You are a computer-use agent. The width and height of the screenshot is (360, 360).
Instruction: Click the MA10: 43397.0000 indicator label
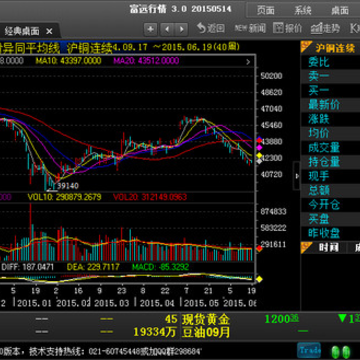coord(68,61)
